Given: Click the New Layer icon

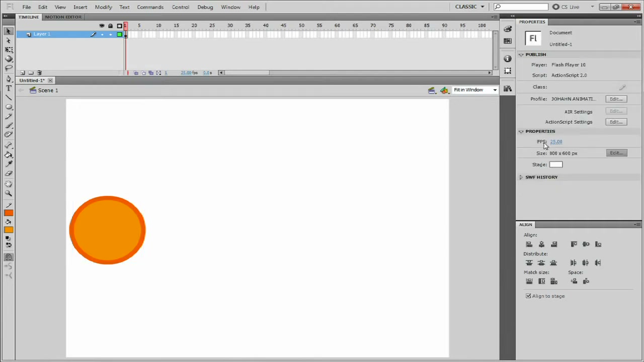Looking at the screenshot, I should point(22,73).
